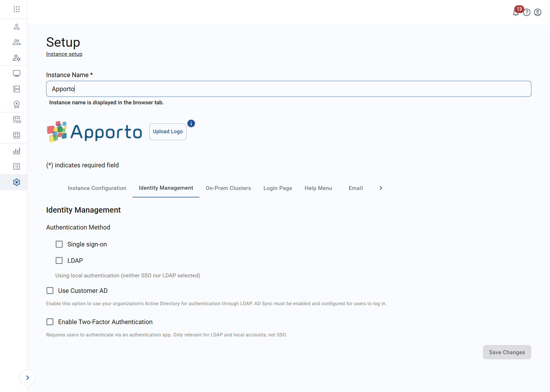Screen dimensions: 550x392
Task: Select the badge/certification sidebar icon
Action: click(x=16, y=104)
